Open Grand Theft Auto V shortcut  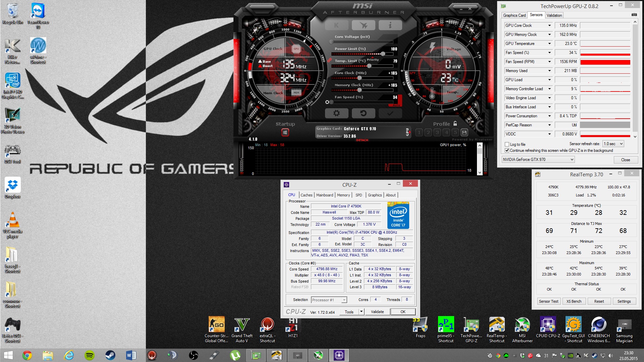[x=242, y=330]
